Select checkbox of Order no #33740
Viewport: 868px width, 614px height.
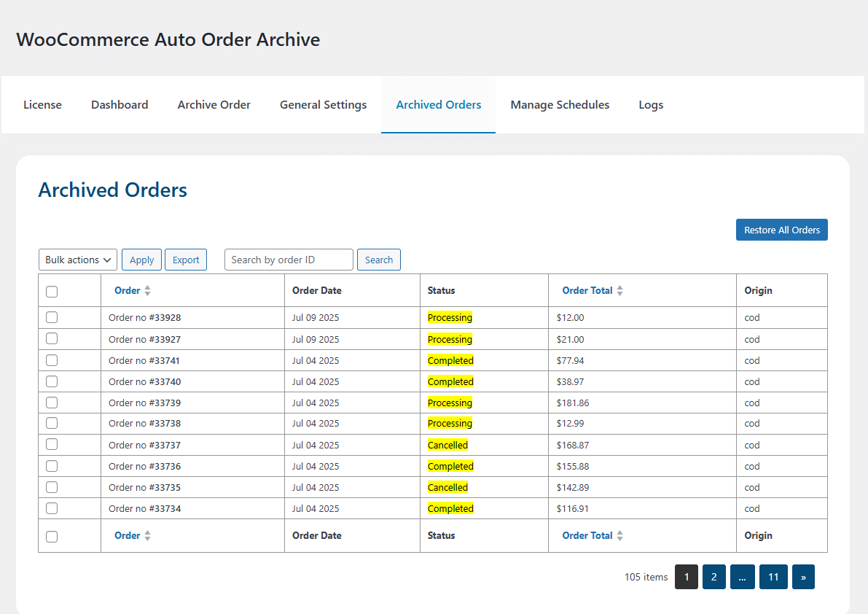52,381
